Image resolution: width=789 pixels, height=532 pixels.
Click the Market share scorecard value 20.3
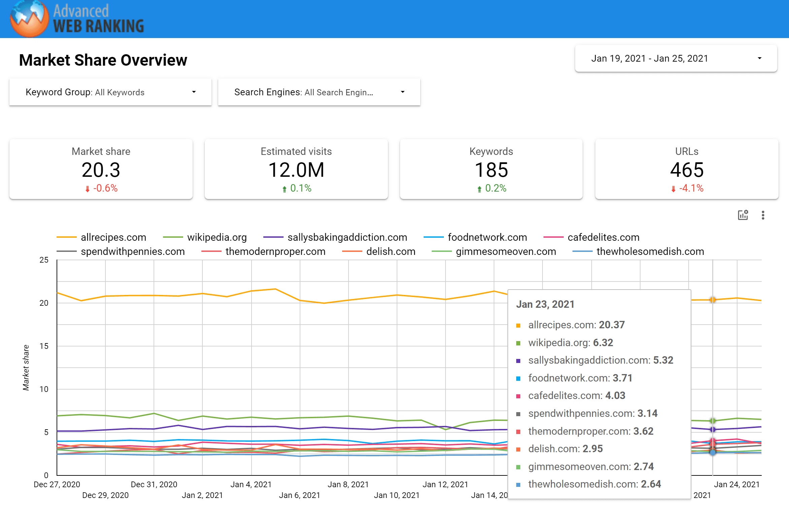101,170
